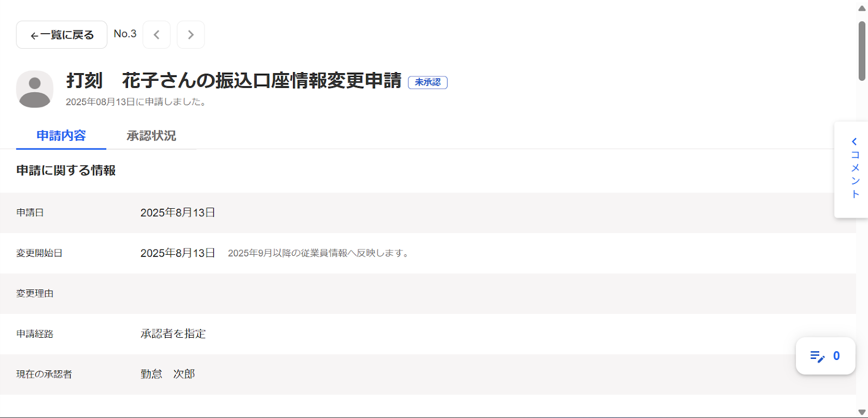Viewport: 868px width, 418px height.
Task: Click the 申請日 label
Action: [x=30, y=213]
